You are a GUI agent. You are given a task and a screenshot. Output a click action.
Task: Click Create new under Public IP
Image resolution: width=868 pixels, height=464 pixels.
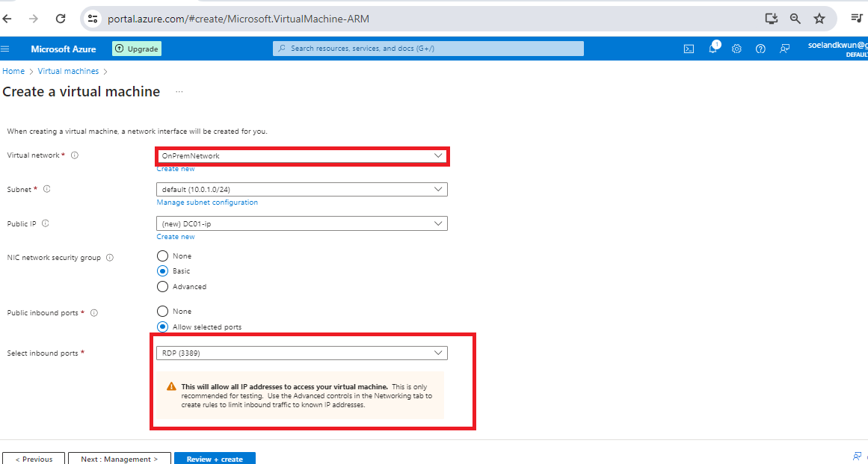[176, 237]
